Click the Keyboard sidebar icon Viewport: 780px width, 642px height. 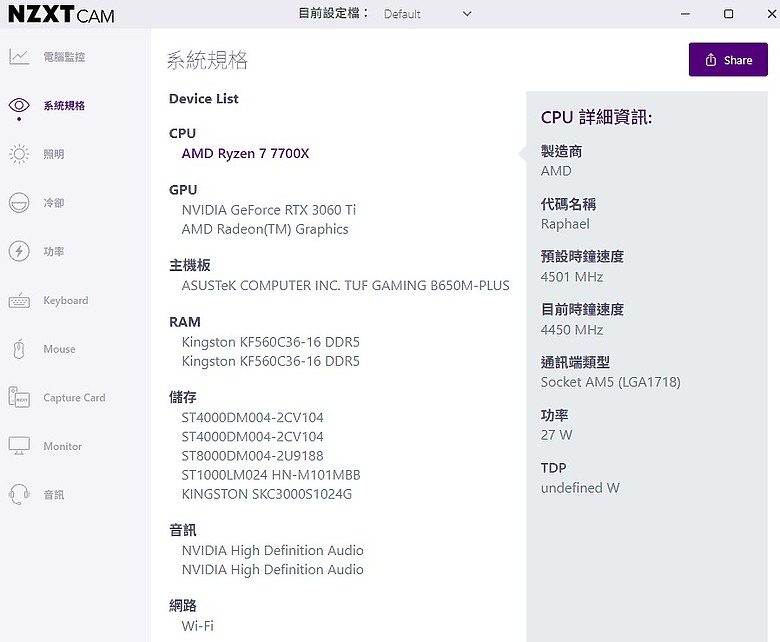19,300
